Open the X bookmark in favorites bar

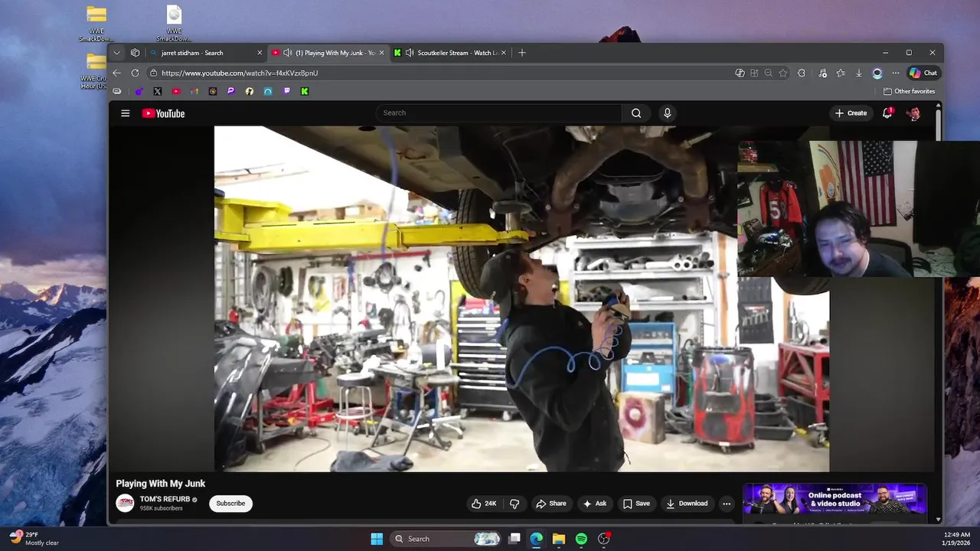point(158,91)
